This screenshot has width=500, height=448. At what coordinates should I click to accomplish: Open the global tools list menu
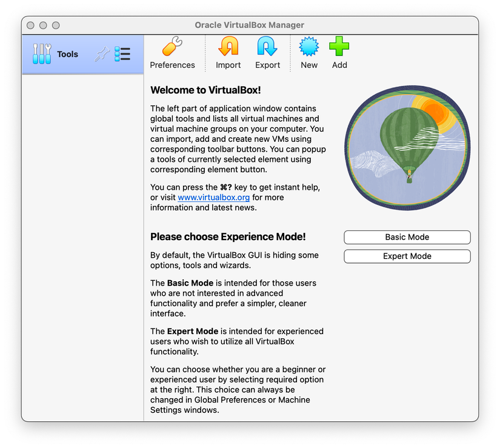(122, 54)
